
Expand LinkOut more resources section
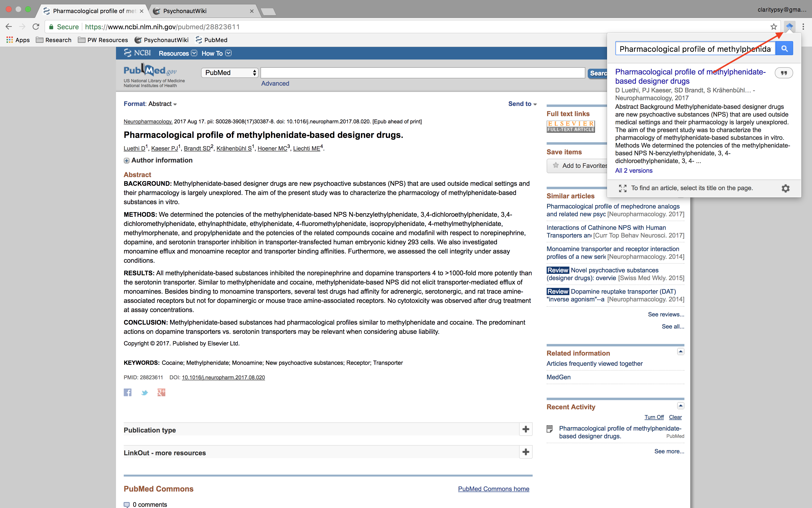coord(526,452)
